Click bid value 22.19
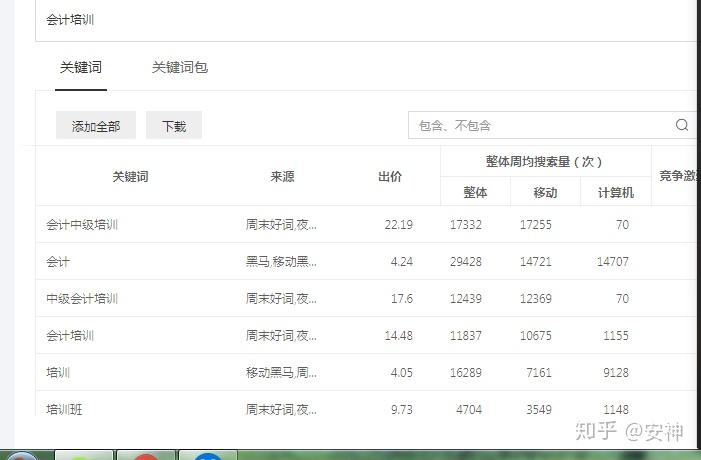Viewport: 701px width, 460px height. click(x=399, y=224)
